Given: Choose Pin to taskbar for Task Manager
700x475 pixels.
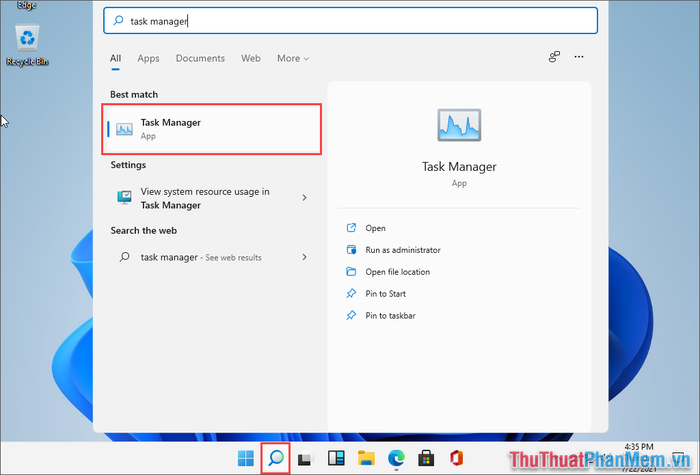Looking at the screenshot, I should pos(390,316).
